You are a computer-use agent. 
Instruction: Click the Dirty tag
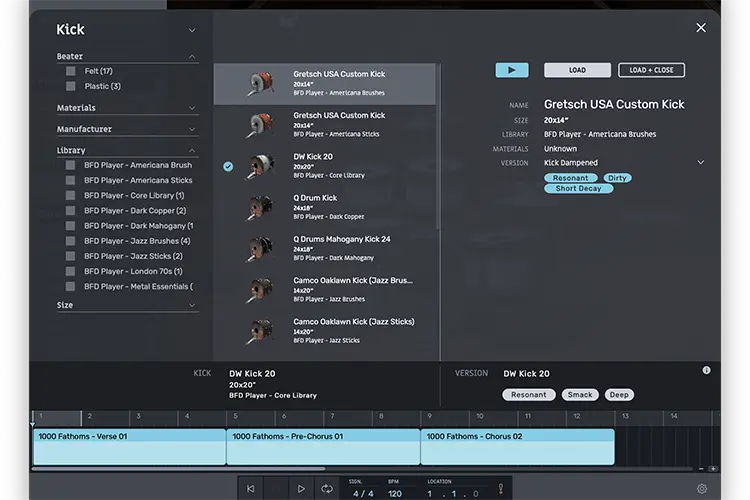pos(617,178)
